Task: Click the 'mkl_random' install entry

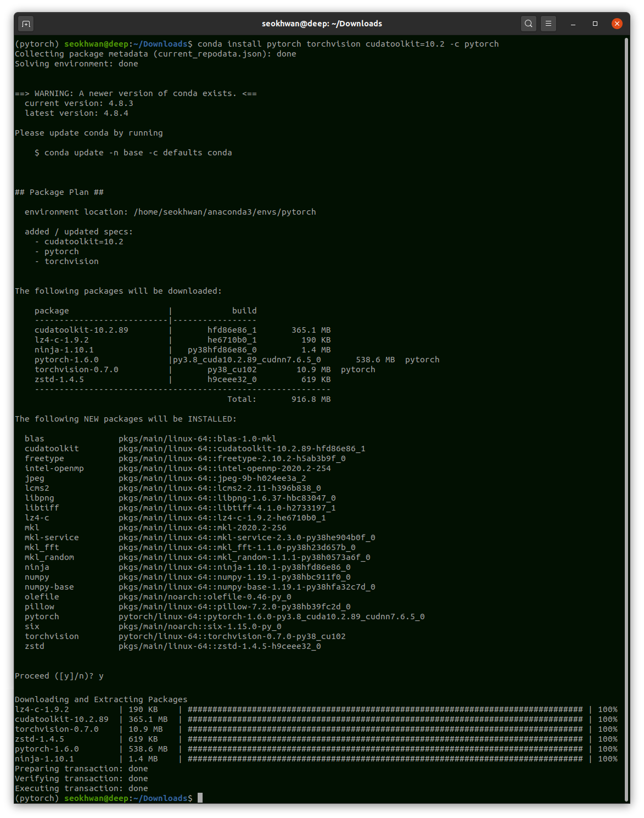Action: (198, 557)
